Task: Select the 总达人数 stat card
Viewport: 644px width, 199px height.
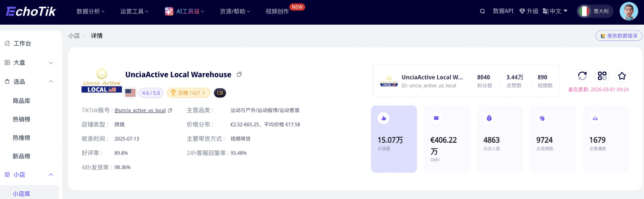Action: click(499, 139)
